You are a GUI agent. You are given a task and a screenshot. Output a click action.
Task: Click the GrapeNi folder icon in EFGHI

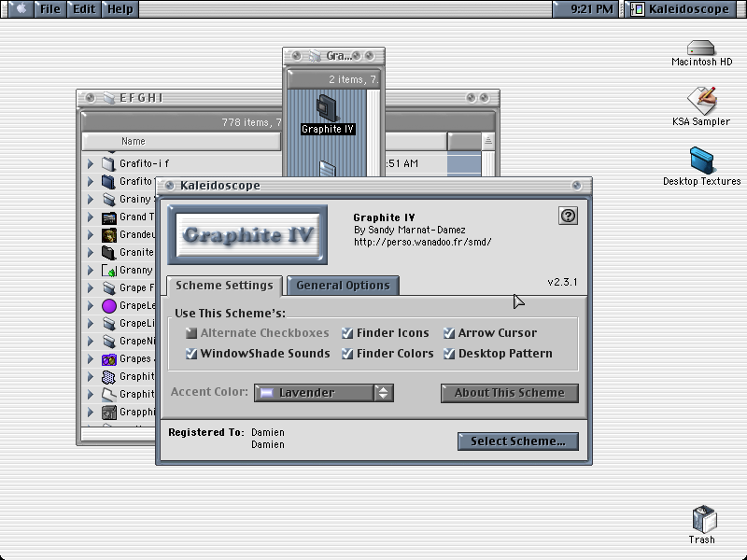pyautogui.click(x=108, y=342)
